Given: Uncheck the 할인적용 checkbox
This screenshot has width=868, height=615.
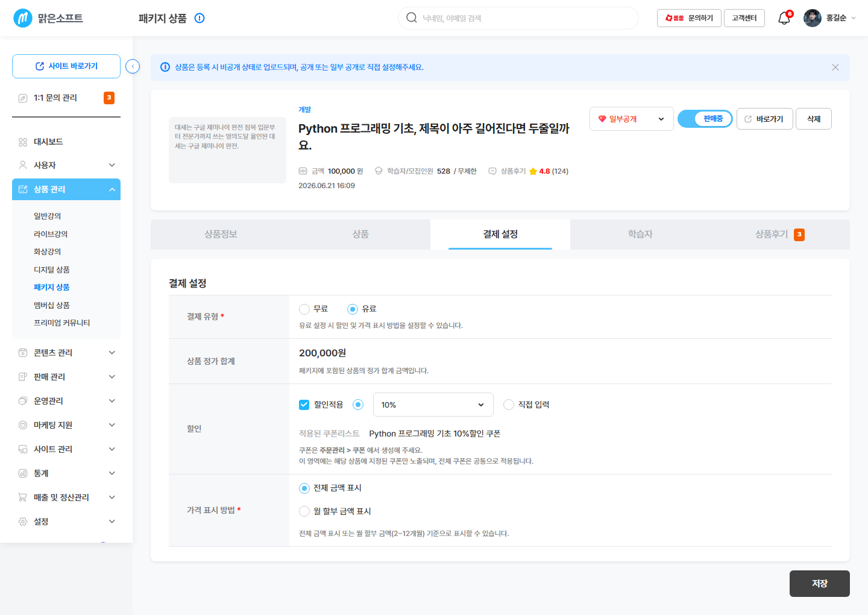Looking at the screenshot, I should point(304,405).
